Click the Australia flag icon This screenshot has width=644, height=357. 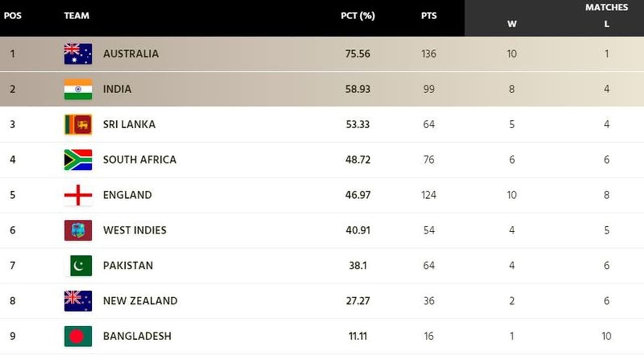coord(78,54)
